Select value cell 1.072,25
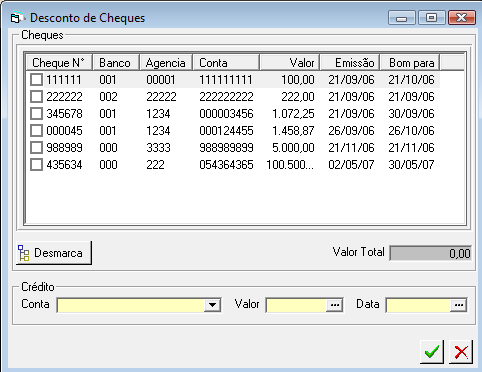This screenshot has width=482, height=372. click(293, 114)
